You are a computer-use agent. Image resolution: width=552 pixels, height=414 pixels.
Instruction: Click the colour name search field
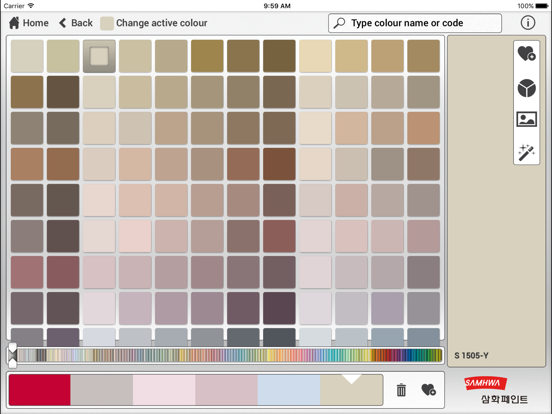coord(415,23)
